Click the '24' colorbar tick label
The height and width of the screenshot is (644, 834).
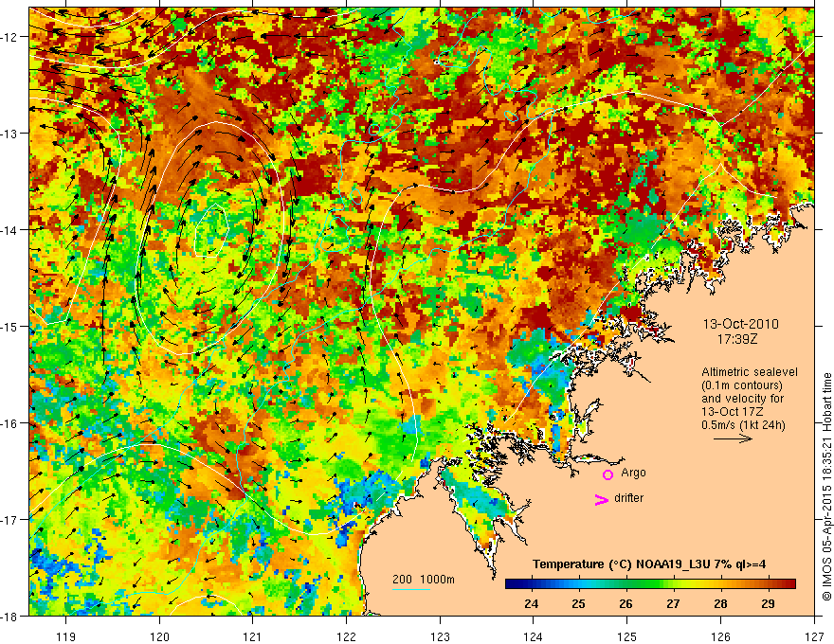pos(531,603)
